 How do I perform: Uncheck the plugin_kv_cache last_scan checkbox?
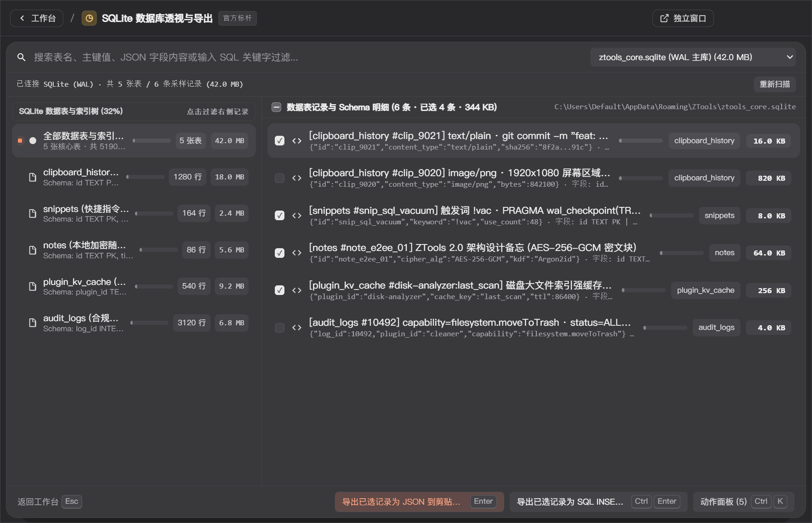[x=279, y=290]
